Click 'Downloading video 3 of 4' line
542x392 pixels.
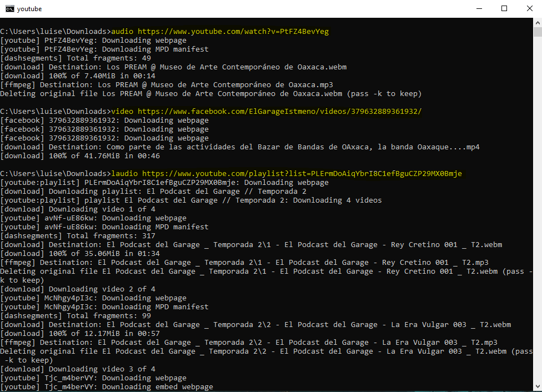click(78, 369)
